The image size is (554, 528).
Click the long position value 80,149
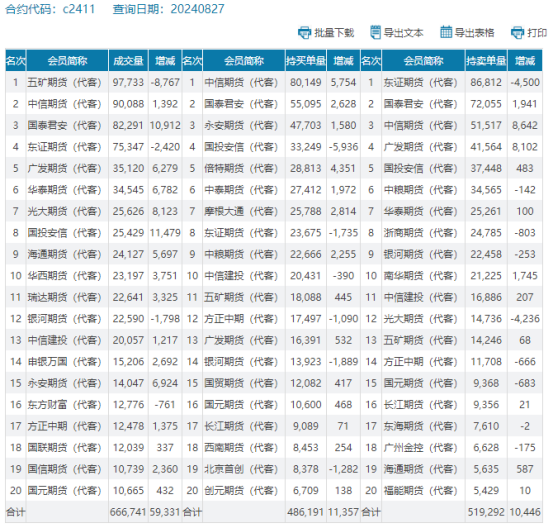click(x=306, y=83)
